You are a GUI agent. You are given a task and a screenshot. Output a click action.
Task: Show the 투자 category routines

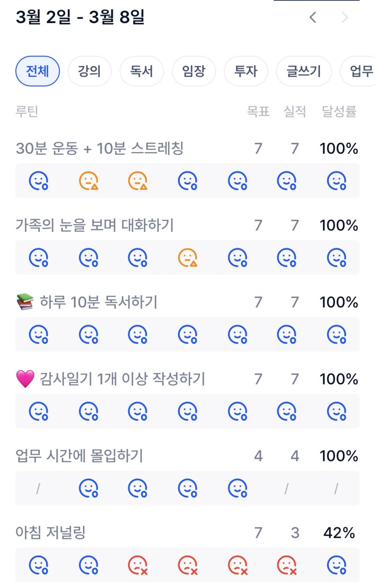(246, 71)
